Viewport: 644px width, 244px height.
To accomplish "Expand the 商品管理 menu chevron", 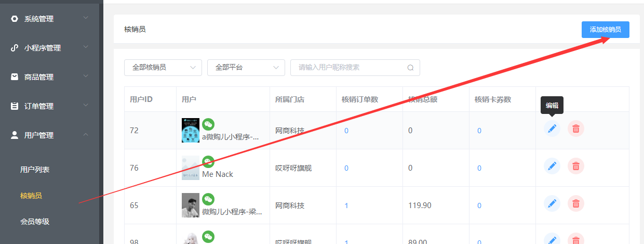I will point(86,76).
